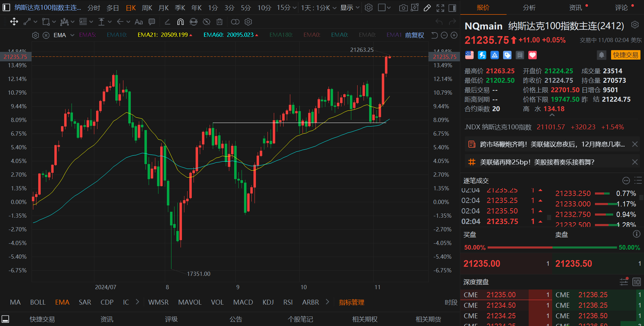644x326 pixels.
Task: Select the BOLL indicator
Action: pyautogui.click(x=38, y=302)
